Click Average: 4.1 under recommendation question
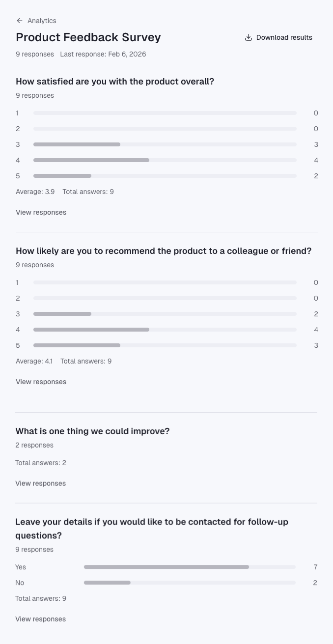The image size is (333, 644). (34, 361)
